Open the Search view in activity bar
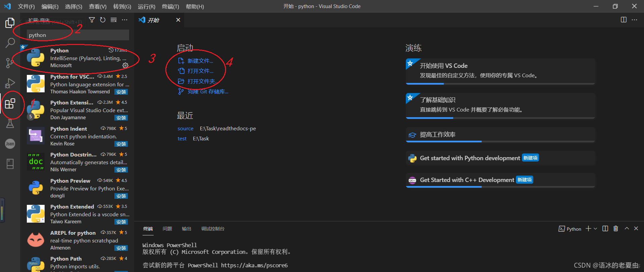Screen dimensions: 644x272 (10, 43)
